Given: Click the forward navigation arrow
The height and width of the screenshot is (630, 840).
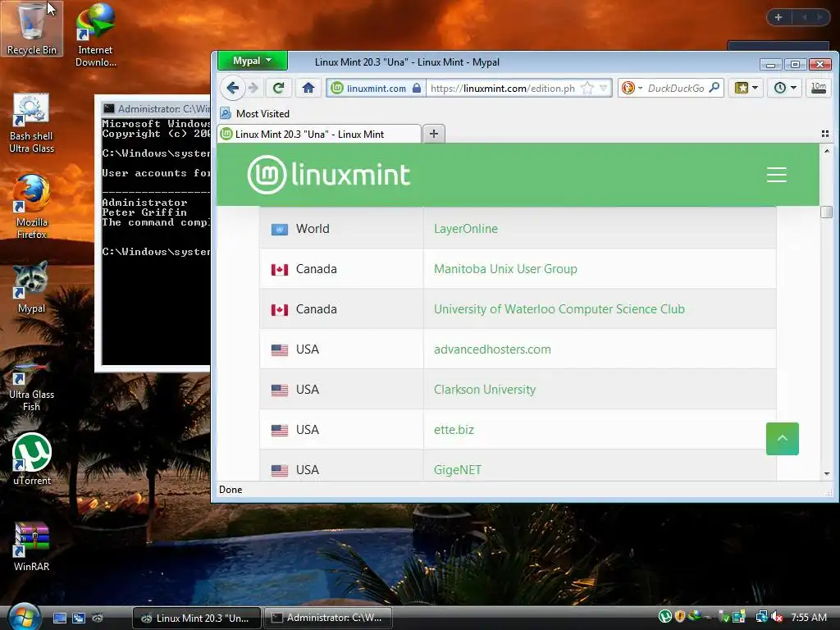Looking at the screenshot, I should [x=254, y=88].
